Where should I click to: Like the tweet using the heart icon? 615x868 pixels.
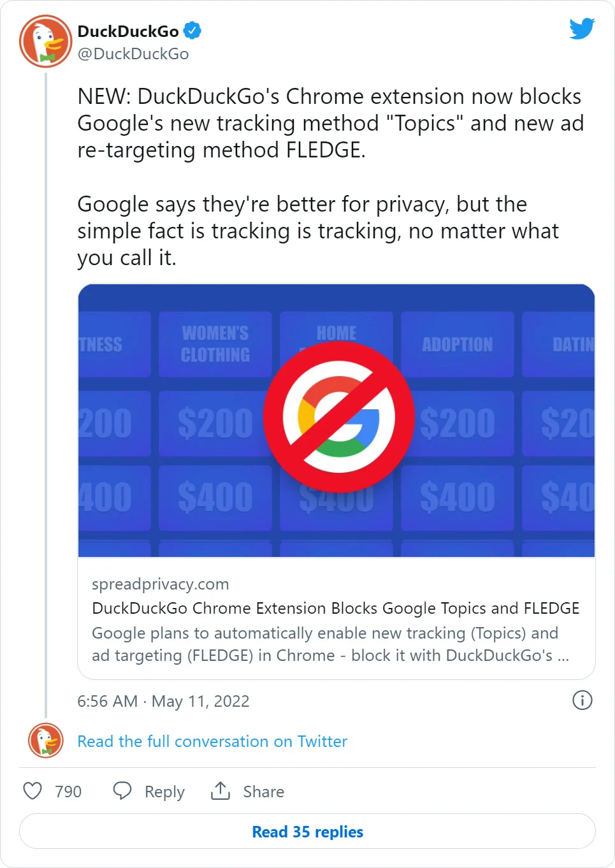pos(33,791)
